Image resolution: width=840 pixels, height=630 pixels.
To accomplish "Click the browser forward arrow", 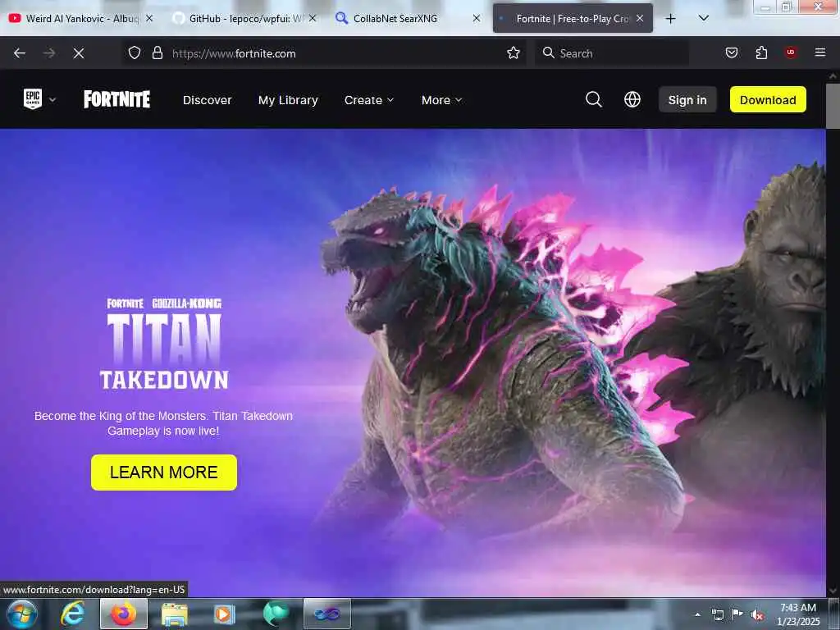I will pos(49,53).
